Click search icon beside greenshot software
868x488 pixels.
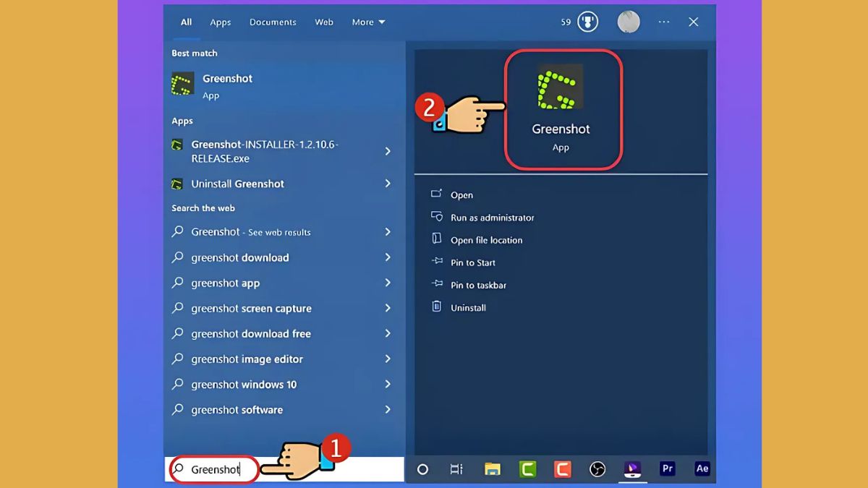point(177,409)
